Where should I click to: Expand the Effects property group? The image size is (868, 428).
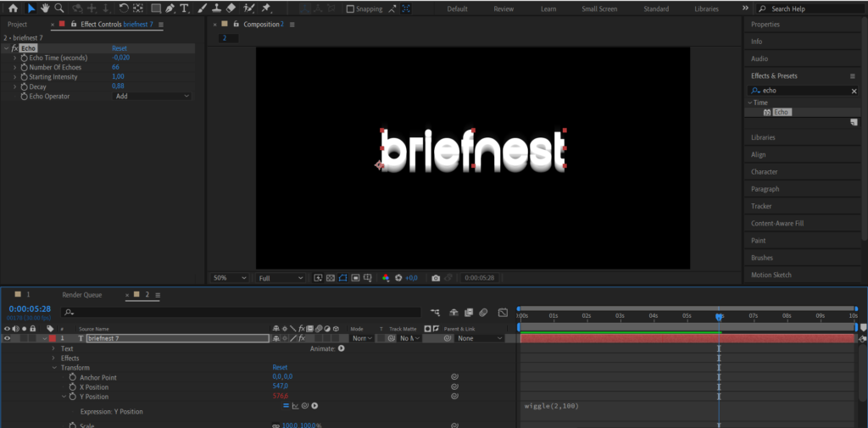pyautogui.click(x=53, y=359)
